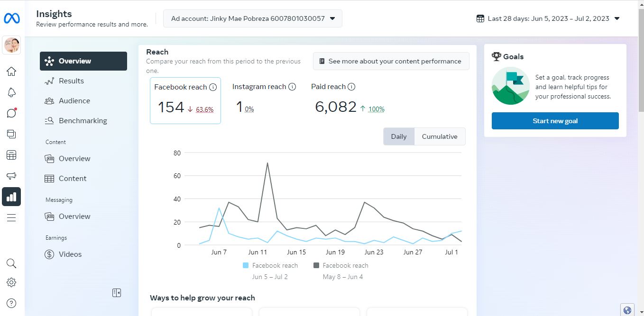
Task: Open the Content posts icon in rail
Action: click(11, 134)
